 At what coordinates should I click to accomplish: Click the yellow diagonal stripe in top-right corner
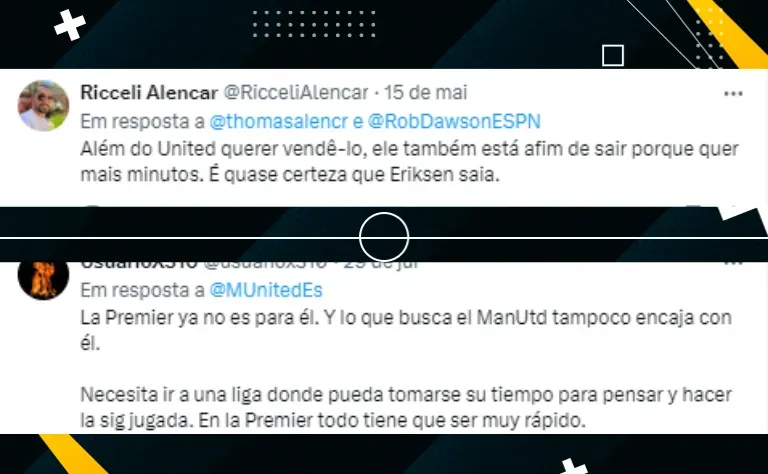pyautogui.click(x=727, y=33)
